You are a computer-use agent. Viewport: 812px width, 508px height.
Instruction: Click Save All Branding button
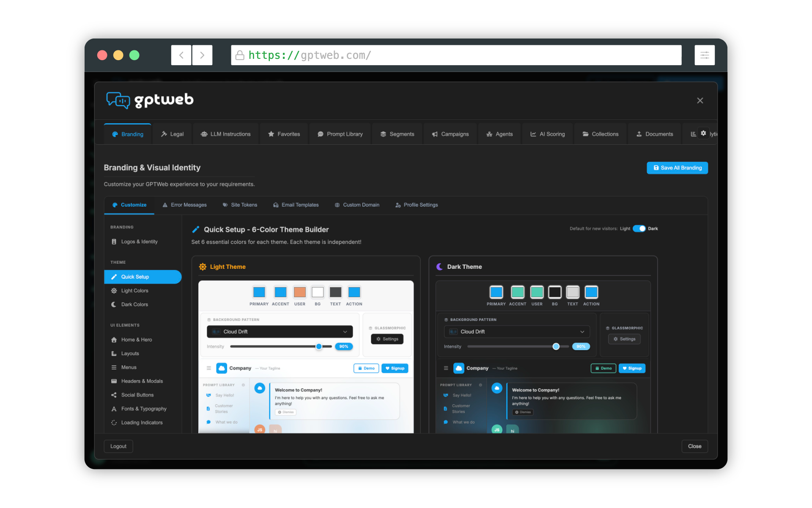[x=678, y=168]
